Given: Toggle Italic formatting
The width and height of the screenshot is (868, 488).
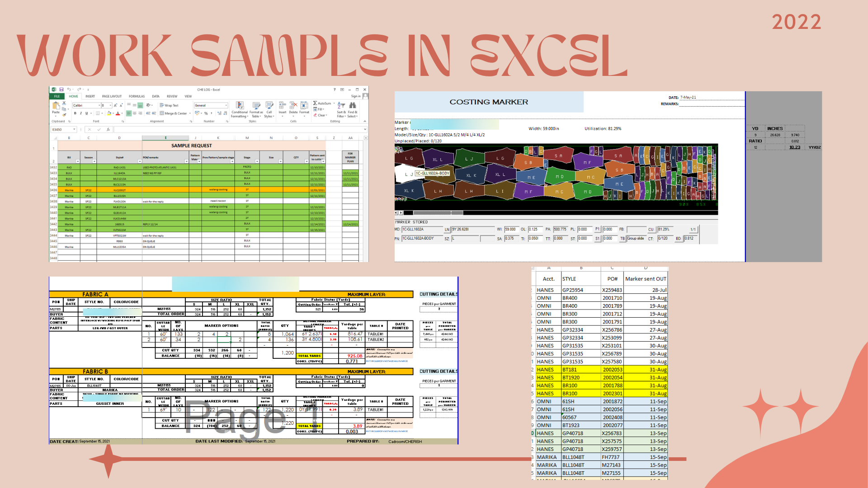Looking at the screenshot, I should click(81, 113).
